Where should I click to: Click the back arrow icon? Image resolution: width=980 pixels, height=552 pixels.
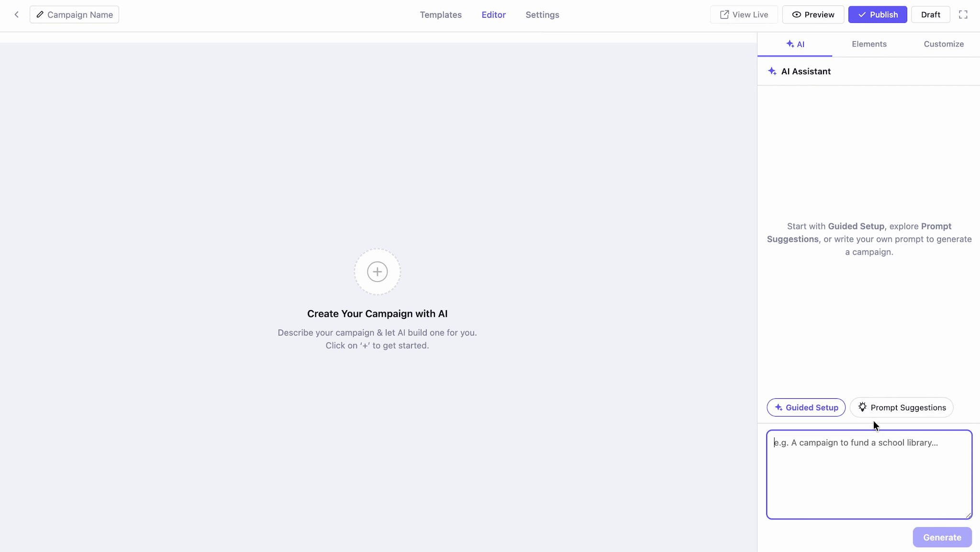pos(17,15)
